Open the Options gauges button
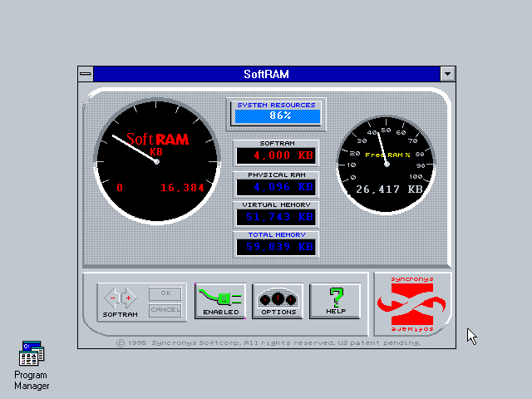 point(278,301)
